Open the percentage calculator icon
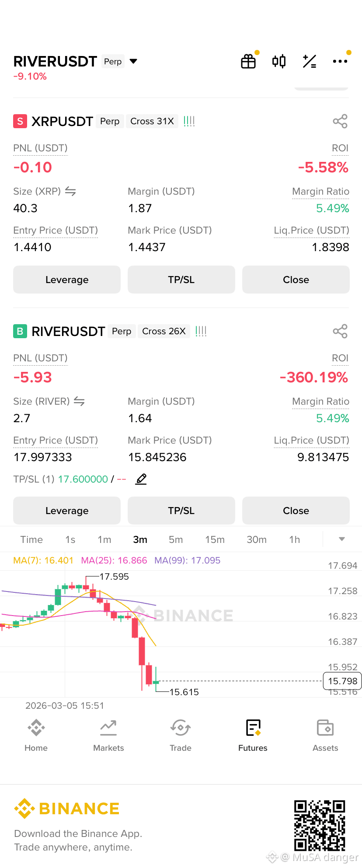This screenshot has width=362, height=868. point(310,61)
